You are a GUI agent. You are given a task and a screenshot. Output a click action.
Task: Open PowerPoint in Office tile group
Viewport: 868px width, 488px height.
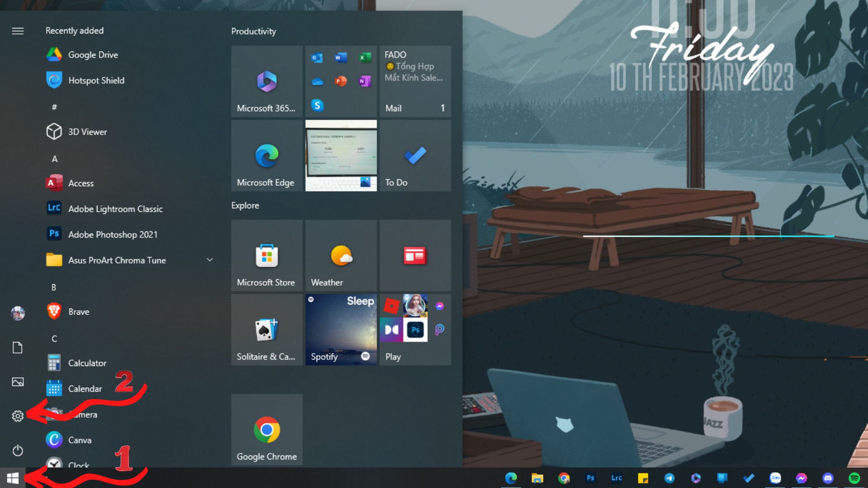pos(341,81)
